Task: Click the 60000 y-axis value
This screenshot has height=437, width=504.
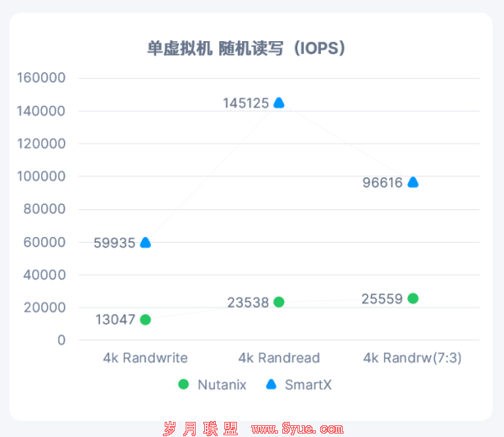Action: (45, 242)
